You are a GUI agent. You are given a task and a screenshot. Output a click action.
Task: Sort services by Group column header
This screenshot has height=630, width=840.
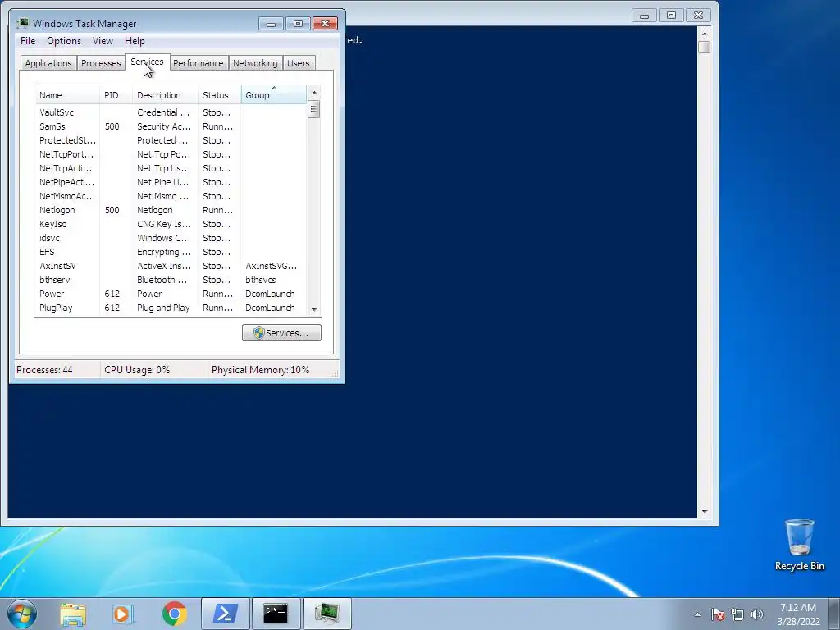(274, 95)
